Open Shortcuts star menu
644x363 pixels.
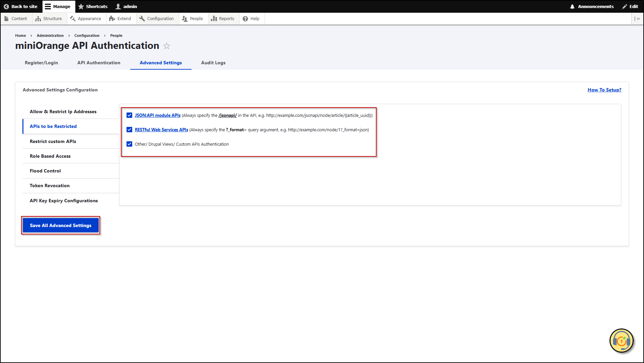click(x=93, y=6)
